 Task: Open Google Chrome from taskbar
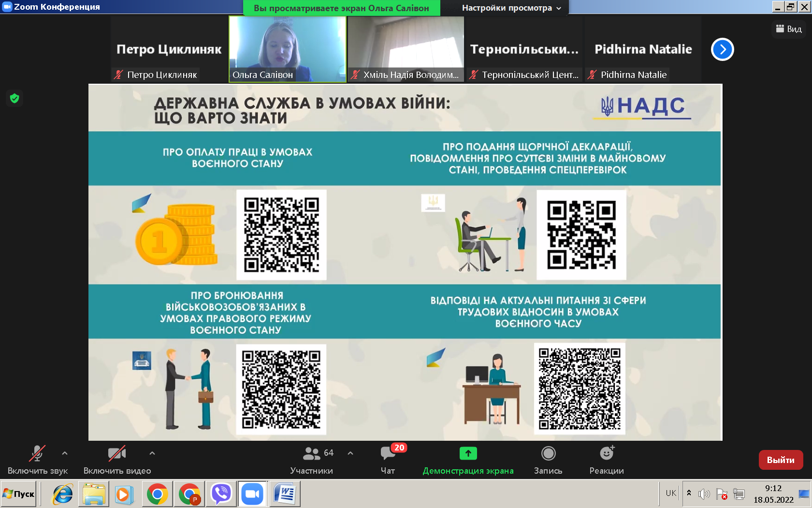tap(158, 494)
